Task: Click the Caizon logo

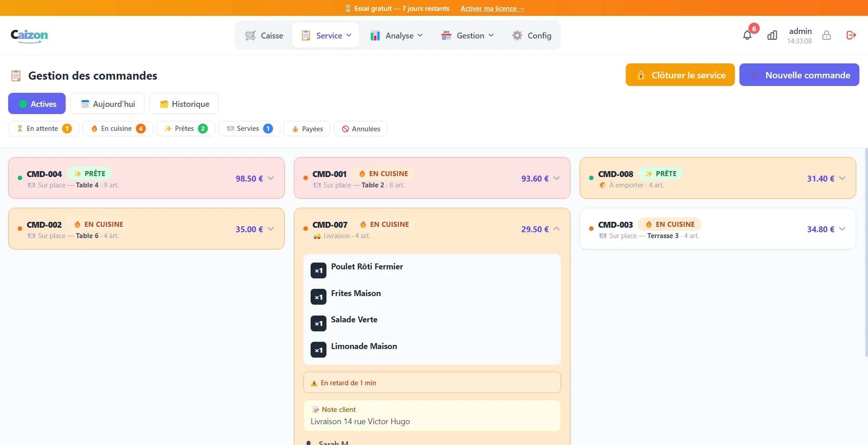Action: pyautogui.click(x=29, y=36)
